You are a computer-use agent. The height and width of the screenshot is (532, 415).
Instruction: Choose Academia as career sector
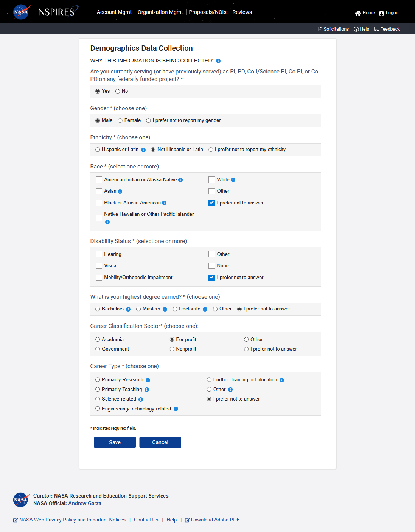98,340
